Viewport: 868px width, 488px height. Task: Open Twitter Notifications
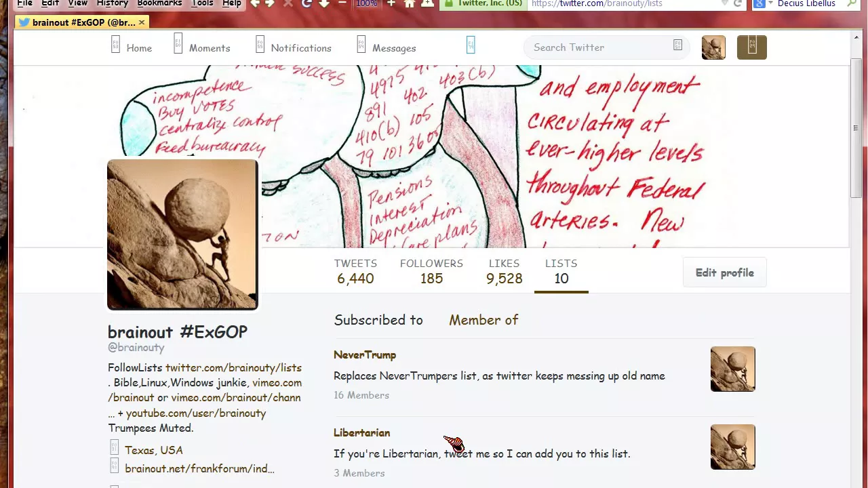pyautogui.click(x=294, y=47)
